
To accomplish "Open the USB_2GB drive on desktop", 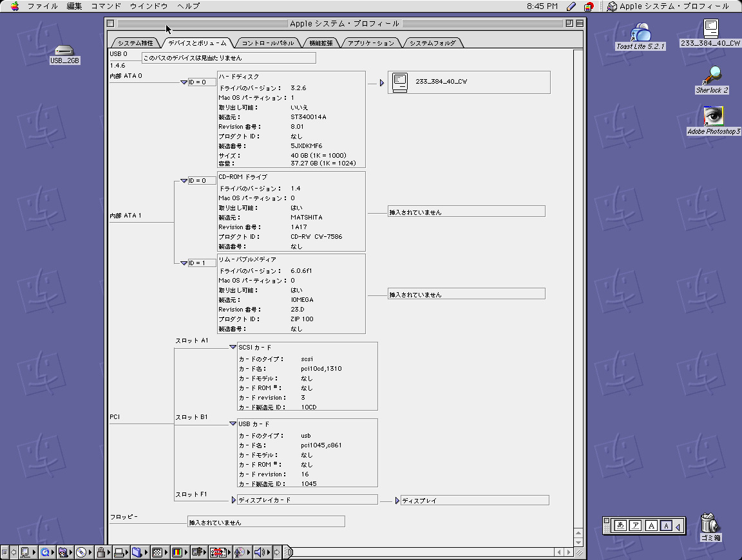I will [64, 54].
